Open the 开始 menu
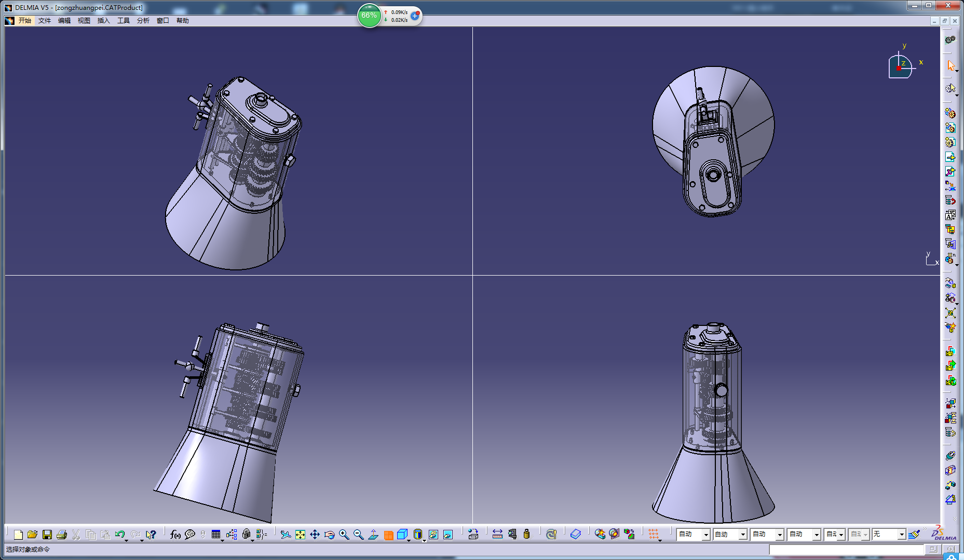964x560 pixels. pyautogui.click(x=25, y=21)
